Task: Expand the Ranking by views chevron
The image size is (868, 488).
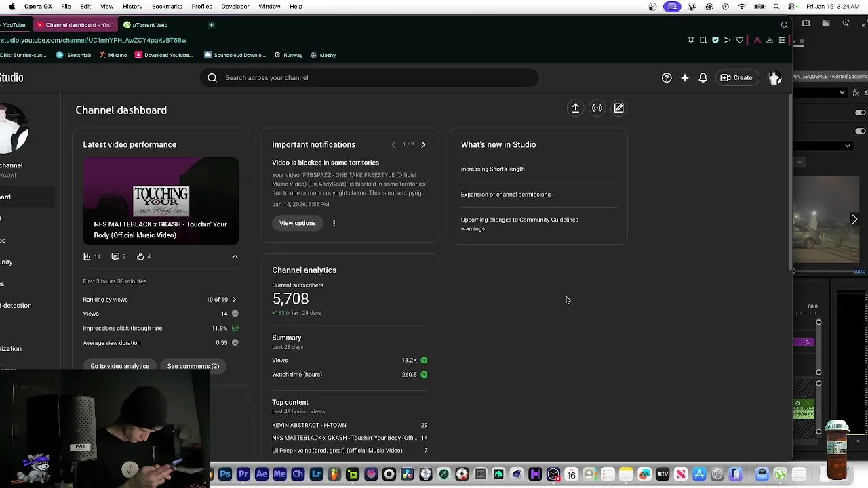Action: point(234,300)
